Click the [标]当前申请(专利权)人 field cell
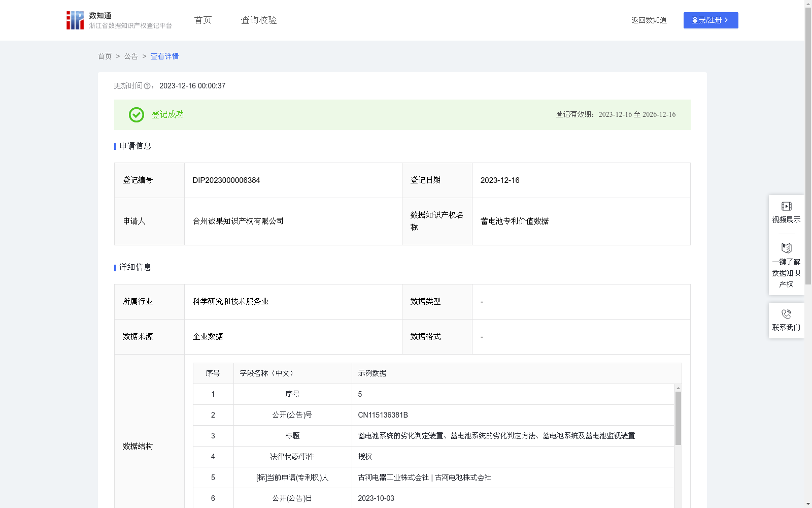812x508 pixels. [292, 478]
